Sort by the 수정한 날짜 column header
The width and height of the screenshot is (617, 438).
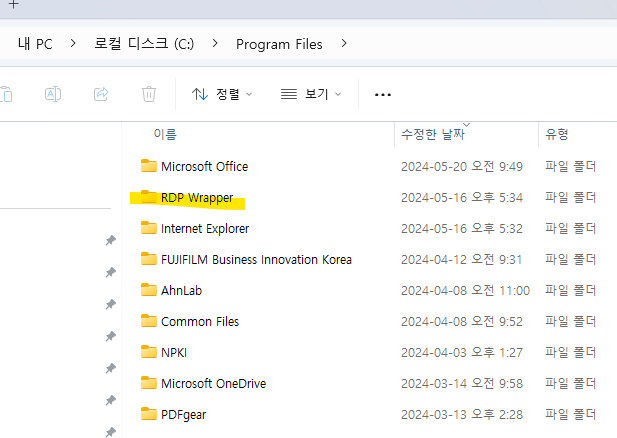[x=433, y=134]
